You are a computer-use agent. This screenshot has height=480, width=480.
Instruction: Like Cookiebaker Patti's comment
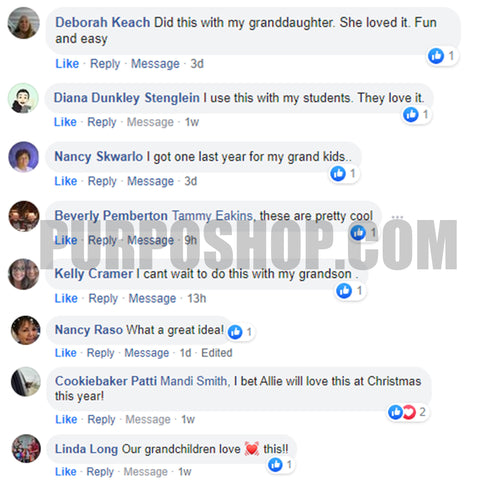(66, 419)
